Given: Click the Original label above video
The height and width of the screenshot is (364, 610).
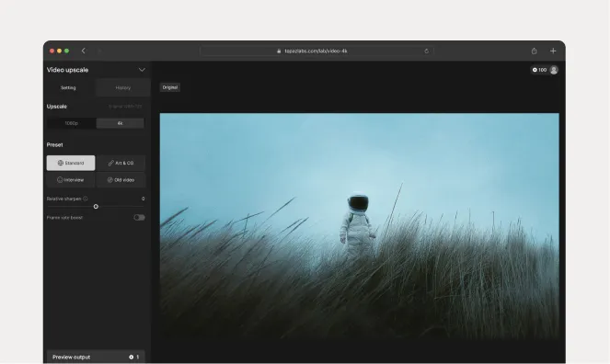Looking at the screenshot, I should point(170,87).
